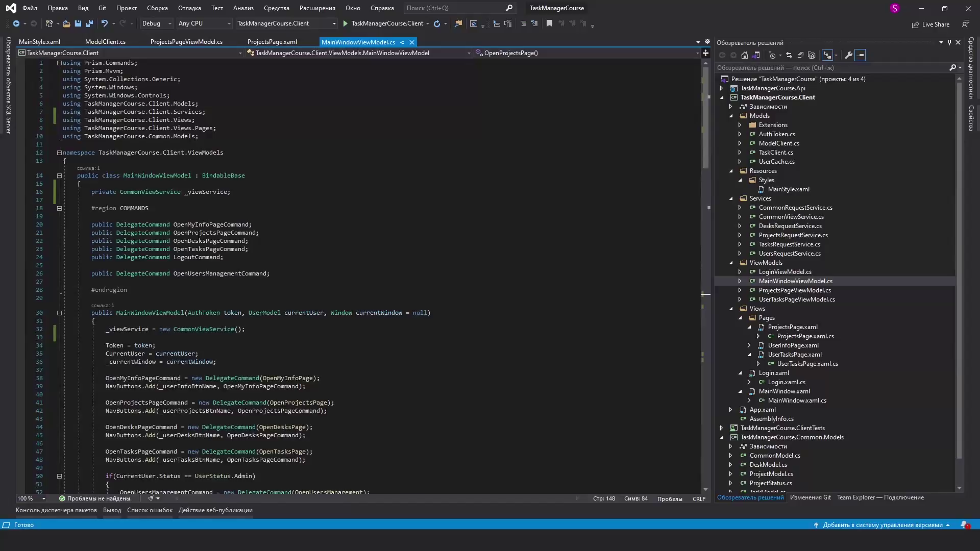
Task: Start debugging with the green play icon
Action: (346, 23)
